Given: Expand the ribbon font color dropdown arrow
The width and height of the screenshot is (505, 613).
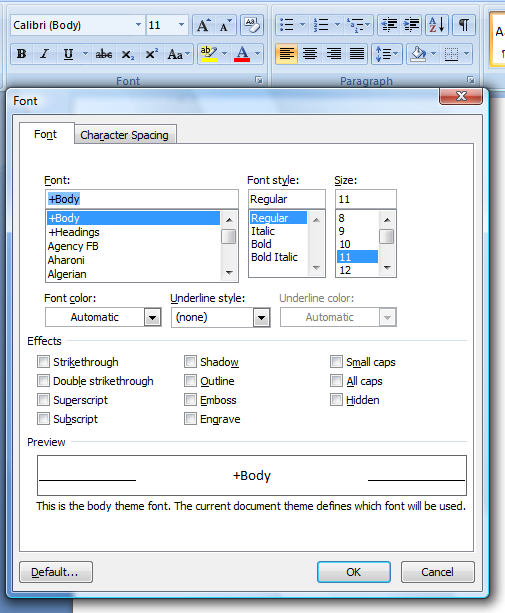Looking at the screenshot, I should click(258, 54).
